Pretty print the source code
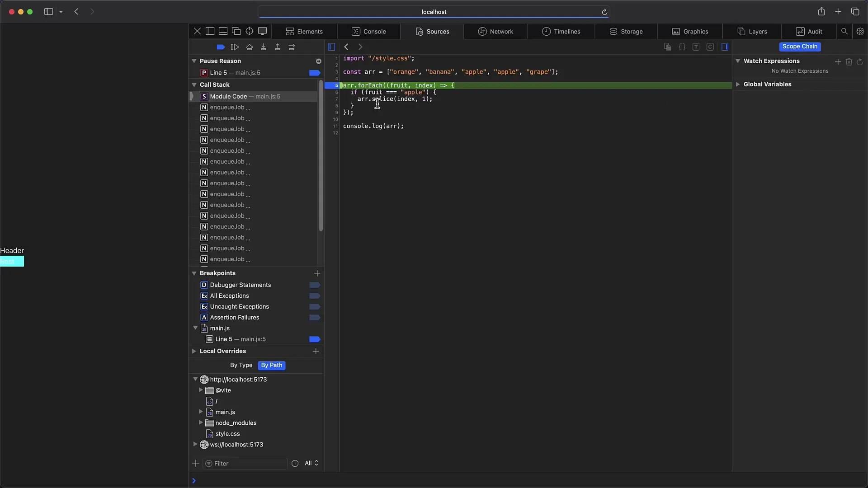Viewport: 868px width, 488px height. (682, 47)
